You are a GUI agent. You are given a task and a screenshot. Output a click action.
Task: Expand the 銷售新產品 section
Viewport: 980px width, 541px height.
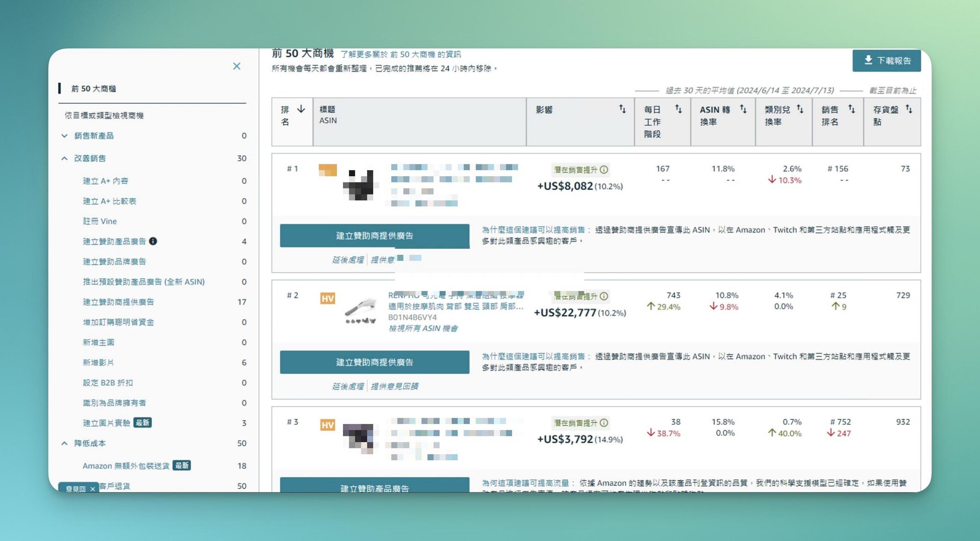pos(64,136)
